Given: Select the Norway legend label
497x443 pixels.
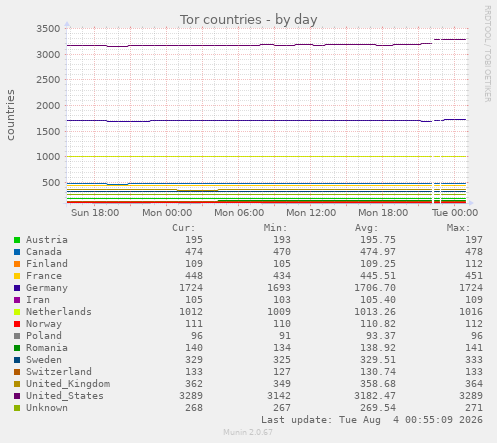Looking at the screenshot, I should (x=44, y=324).
